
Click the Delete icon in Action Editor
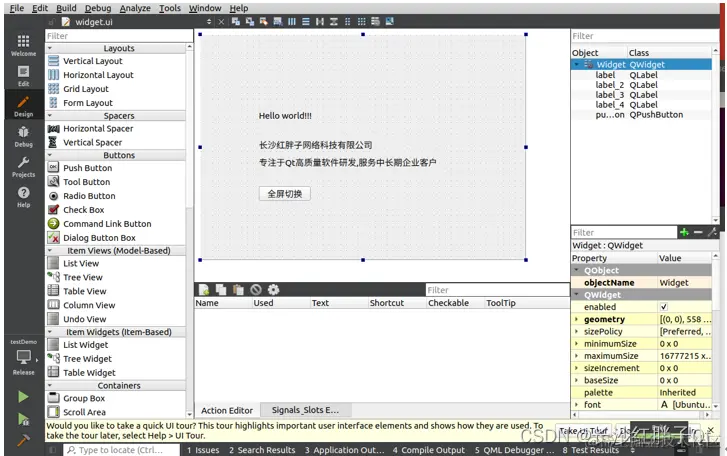[256, 290]
